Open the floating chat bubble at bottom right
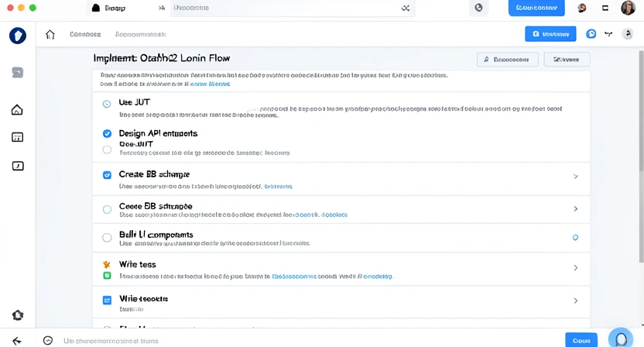Image resolution: width=644 pixels, height=347 pixels. [621, 338]
